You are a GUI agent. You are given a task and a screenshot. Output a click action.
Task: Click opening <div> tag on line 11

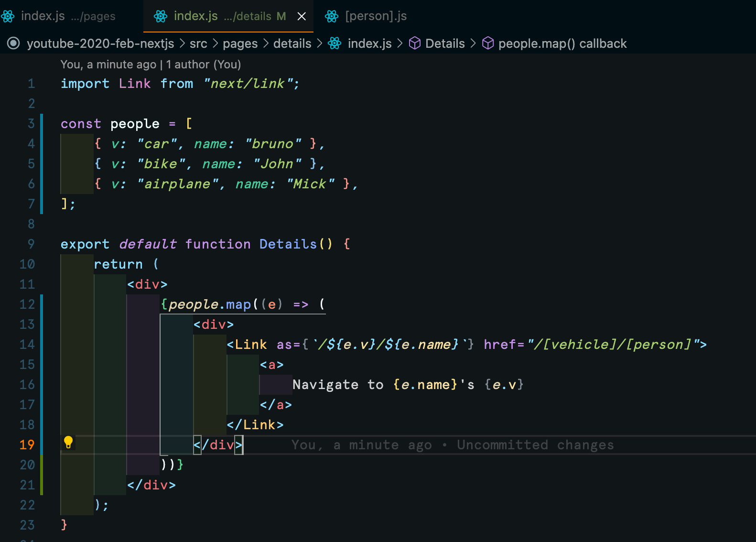[x=147, y=284]
